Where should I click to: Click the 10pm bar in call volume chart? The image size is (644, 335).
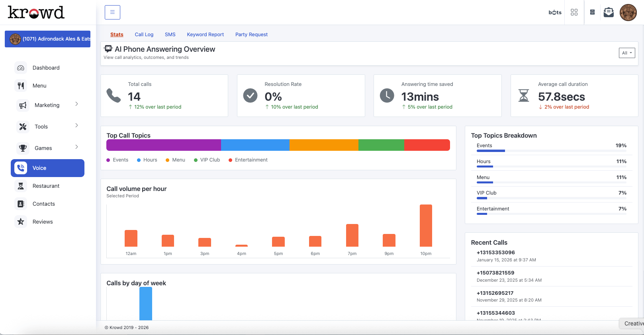tap(426, 226)
